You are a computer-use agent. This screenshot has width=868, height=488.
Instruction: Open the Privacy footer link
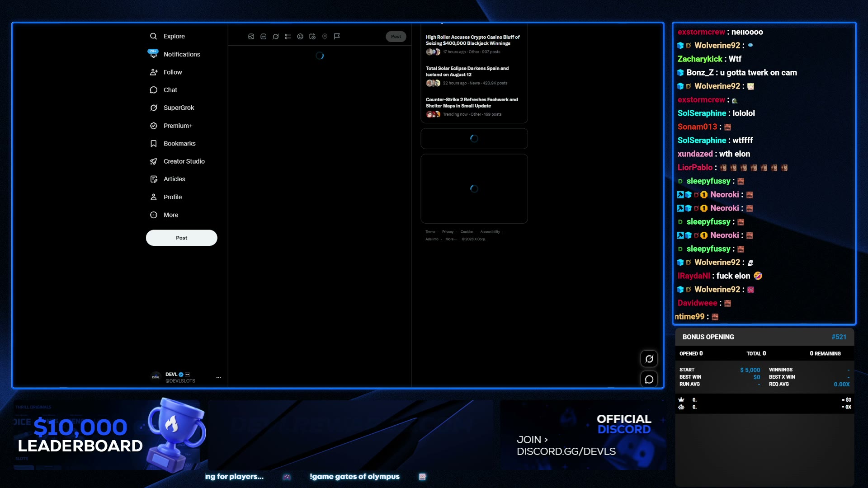[x=448, y=232]
